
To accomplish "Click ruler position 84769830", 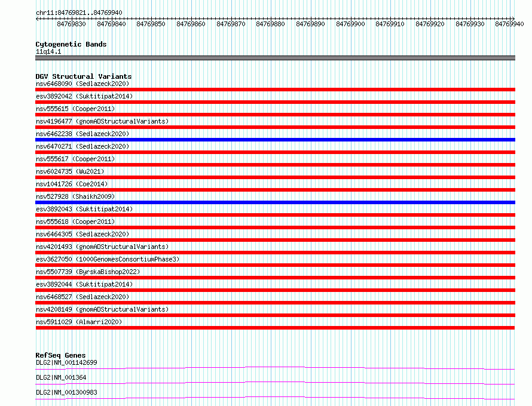I will [71, 24].
